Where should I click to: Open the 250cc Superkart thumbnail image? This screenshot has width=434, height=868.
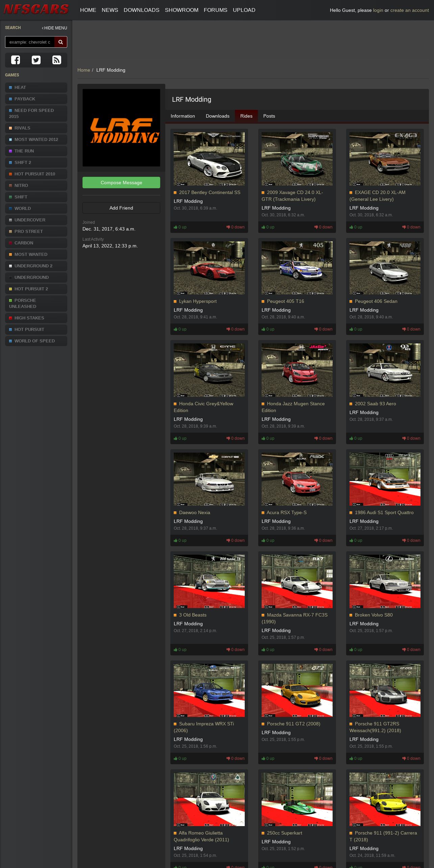tap(297, 799)
